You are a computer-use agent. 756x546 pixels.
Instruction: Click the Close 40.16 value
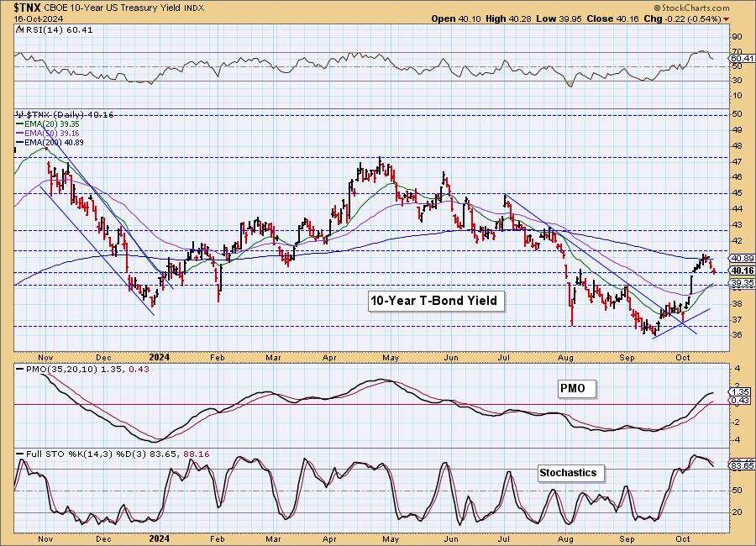[613, 18]
